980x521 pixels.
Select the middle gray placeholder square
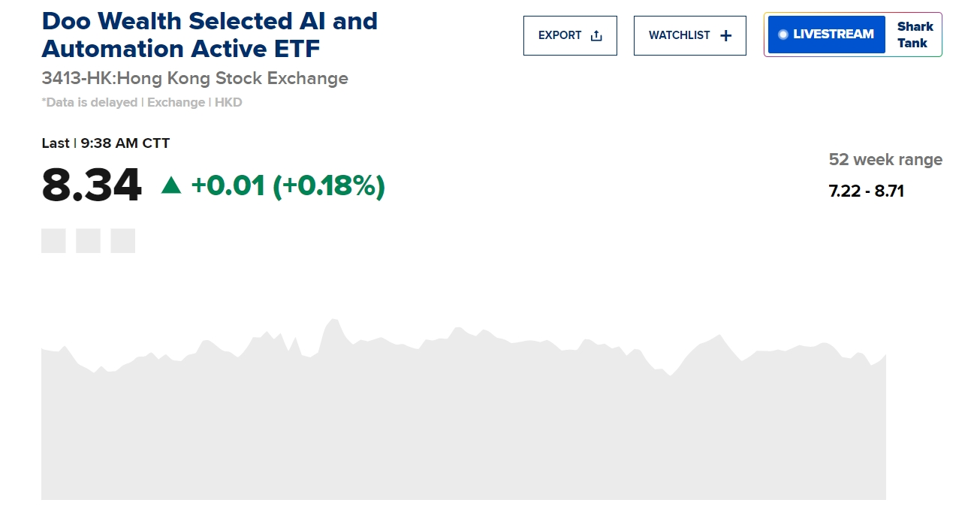click(88, 241)
